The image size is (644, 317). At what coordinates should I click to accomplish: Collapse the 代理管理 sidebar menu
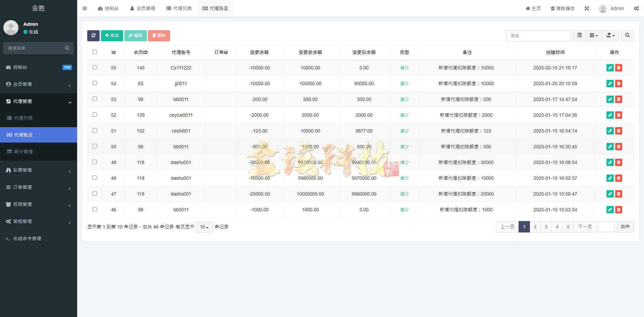coord(38,101)
